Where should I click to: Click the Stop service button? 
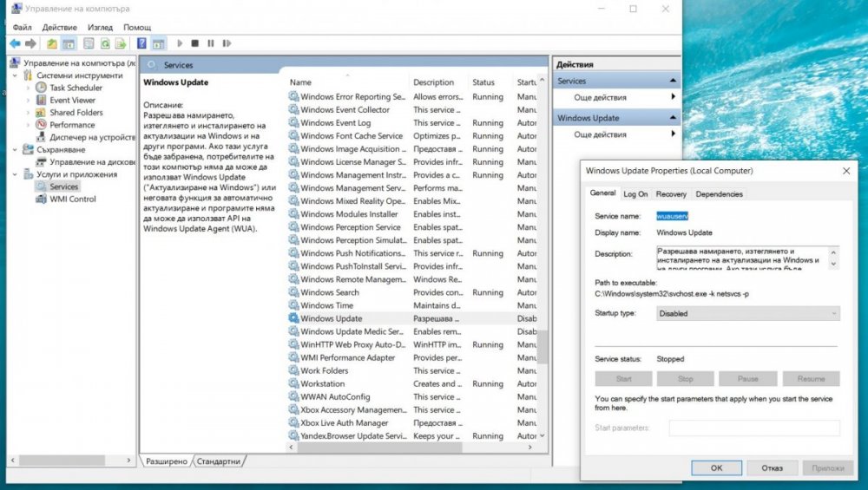tap(686, 379)
